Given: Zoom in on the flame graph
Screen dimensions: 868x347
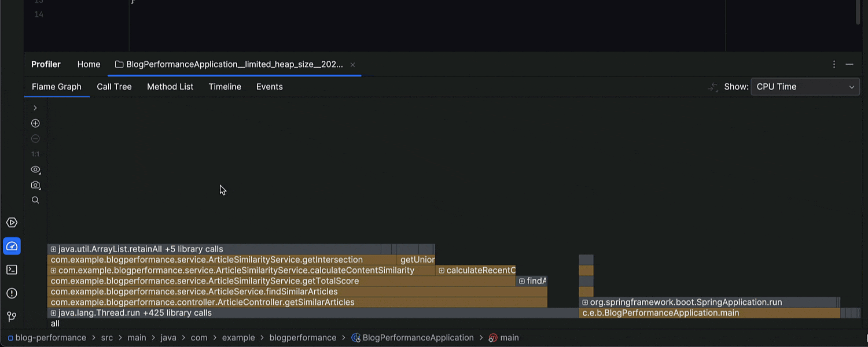Looking at the screenshot, I should tap(35, 123).
